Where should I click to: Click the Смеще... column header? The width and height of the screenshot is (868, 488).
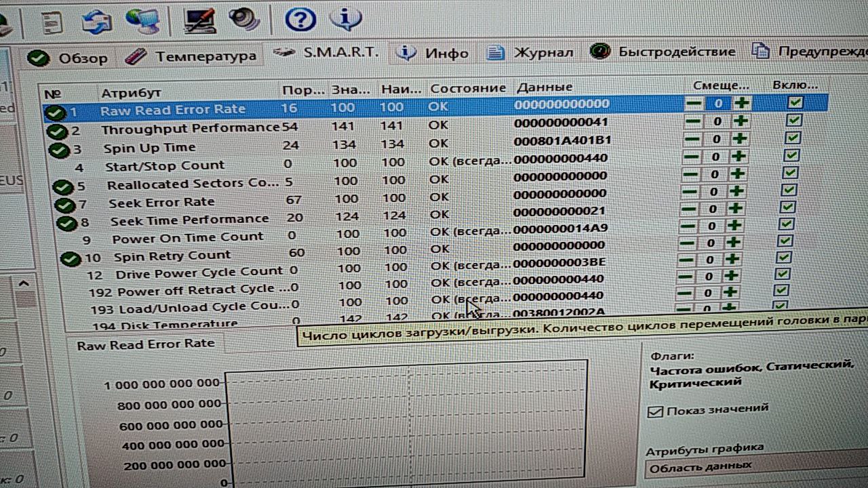tap(721, 85)
